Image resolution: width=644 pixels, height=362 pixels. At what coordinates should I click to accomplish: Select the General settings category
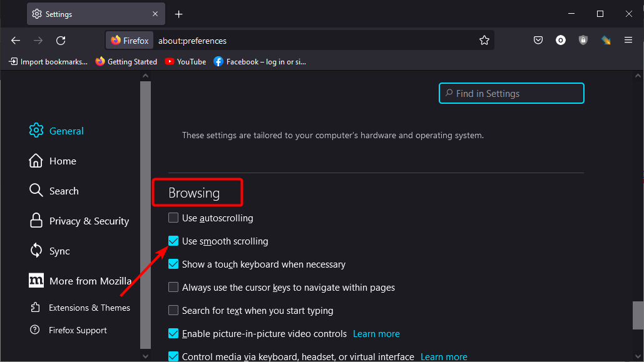click(57, 131)
